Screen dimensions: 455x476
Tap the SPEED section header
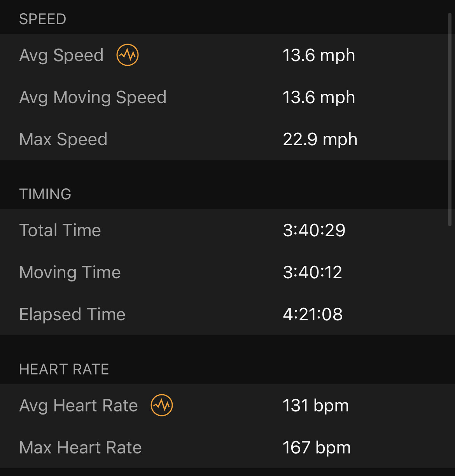[x=43, y=19]
